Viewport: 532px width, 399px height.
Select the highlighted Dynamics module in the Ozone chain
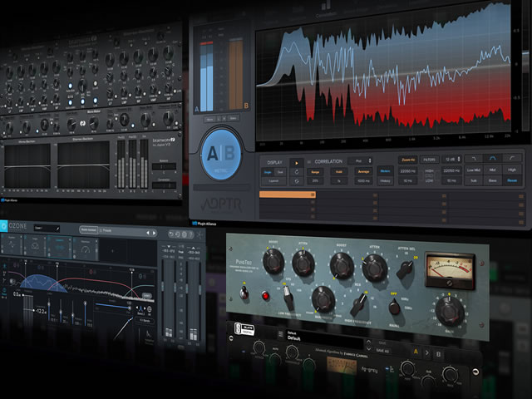[x=59, y=247]
